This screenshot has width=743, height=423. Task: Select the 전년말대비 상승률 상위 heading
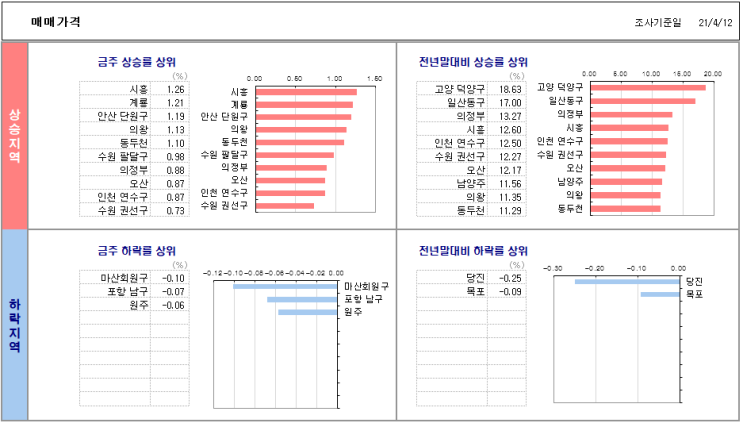[x=473, y=62]
